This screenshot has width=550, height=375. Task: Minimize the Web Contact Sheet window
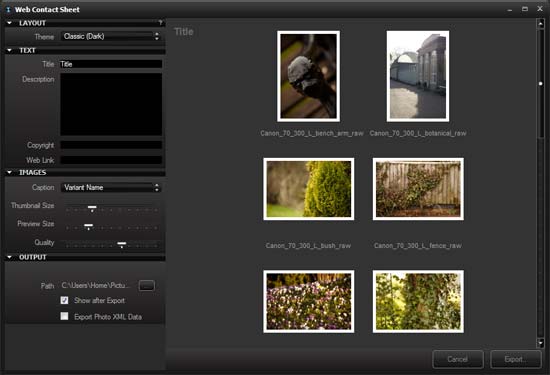click(x=510, y=10)
